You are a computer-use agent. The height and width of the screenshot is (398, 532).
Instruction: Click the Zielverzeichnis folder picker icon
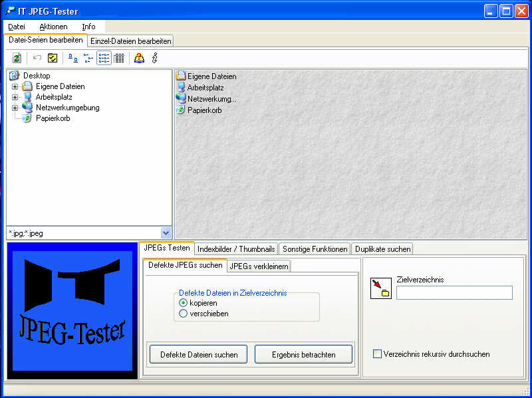[381, 291]
